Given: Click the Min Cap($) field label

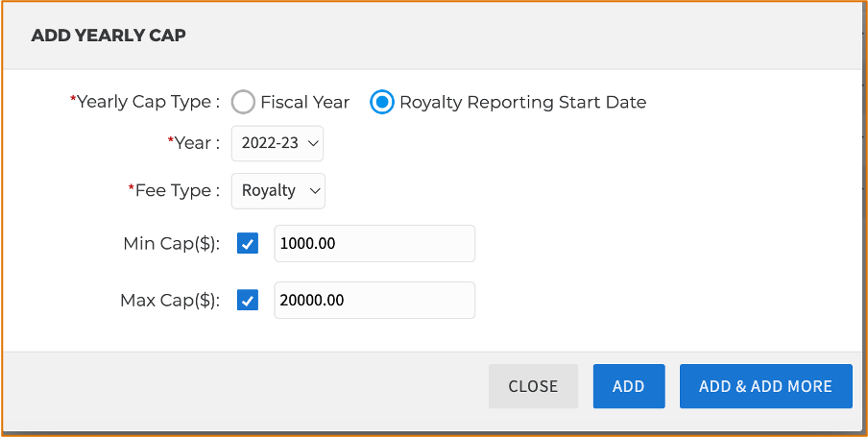Looking at the screenshot, I should [x=172, y=244].
